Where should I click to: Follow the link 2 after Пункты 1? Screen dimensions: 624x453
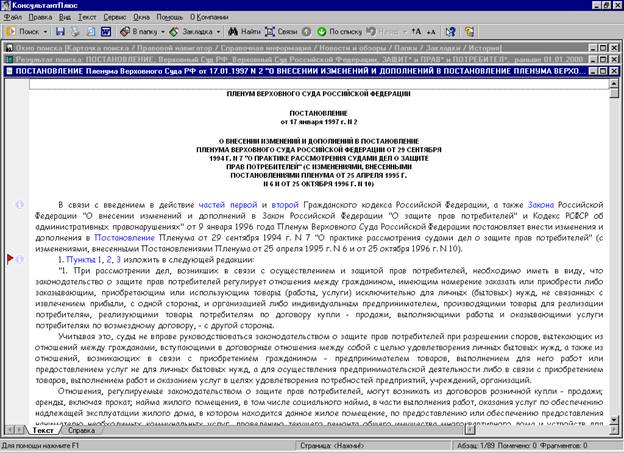pos(109,260)
